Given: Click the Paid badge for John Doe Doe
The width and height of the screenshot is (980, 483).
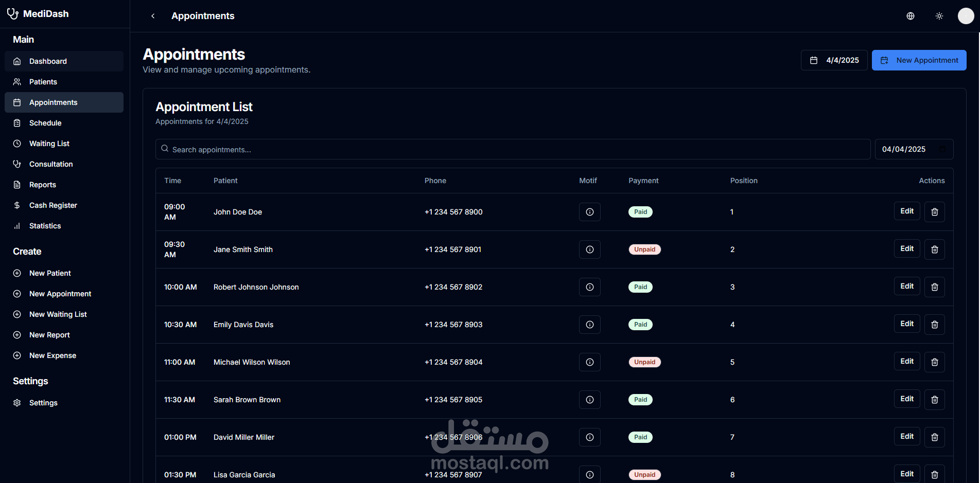Looking at the screenshot, I should tap(640, 212).
